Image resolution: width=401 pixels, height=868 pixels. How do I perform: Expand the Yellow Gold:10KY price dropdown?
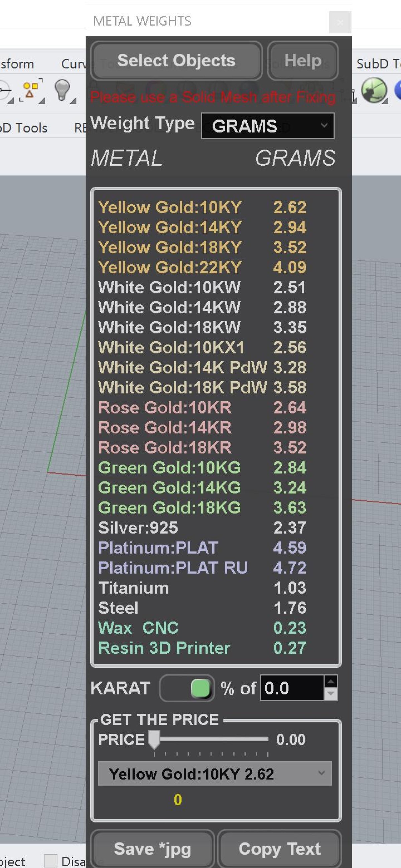tap(215, 774)
